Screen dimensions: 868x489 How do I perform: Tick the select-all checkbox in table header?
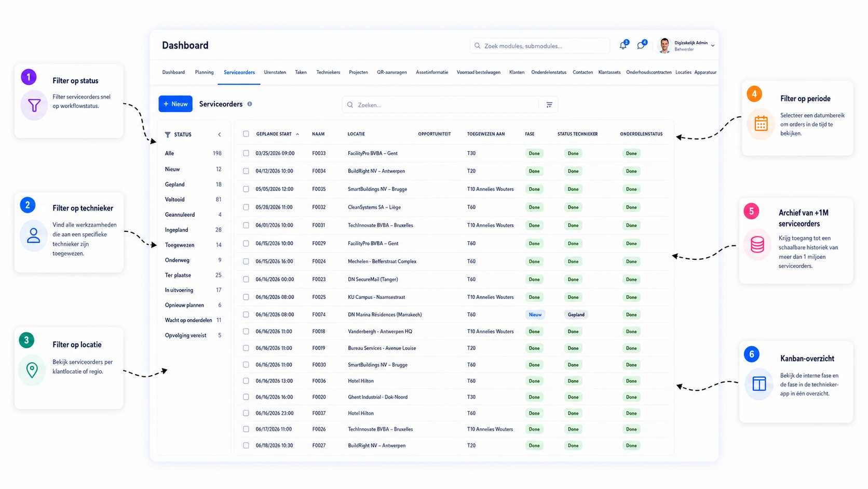click(246, 134)
